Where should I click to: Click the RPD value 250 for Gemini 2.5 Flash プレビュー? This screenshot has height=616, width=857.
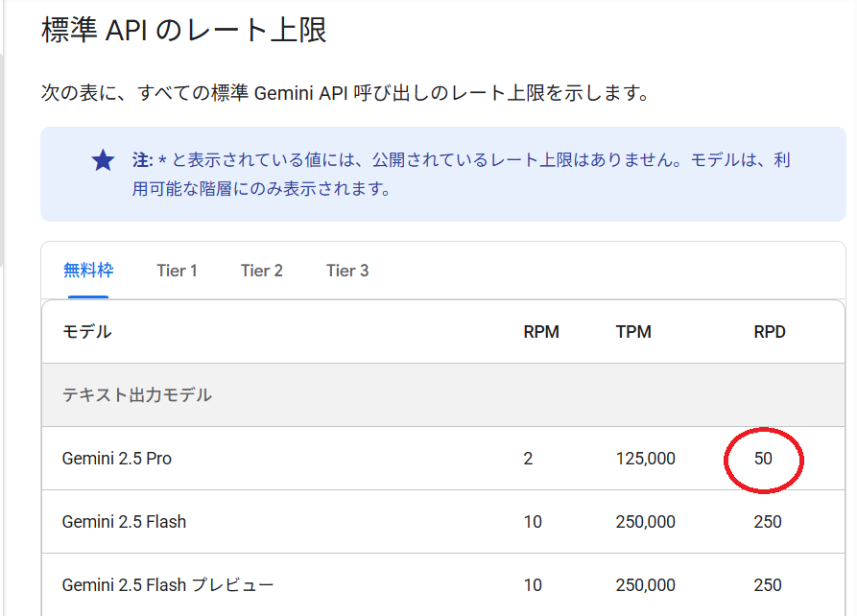(768, 585)
